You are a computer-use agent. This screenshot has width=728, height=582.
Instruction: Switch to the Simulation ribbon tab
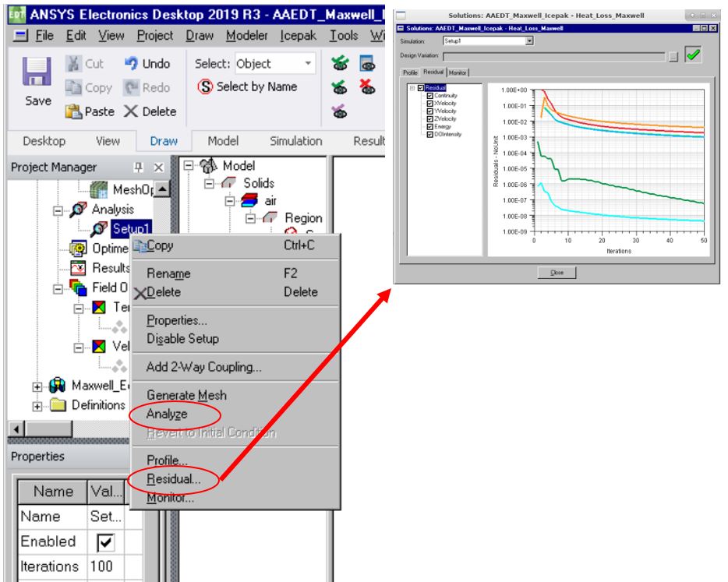point(295,140)
